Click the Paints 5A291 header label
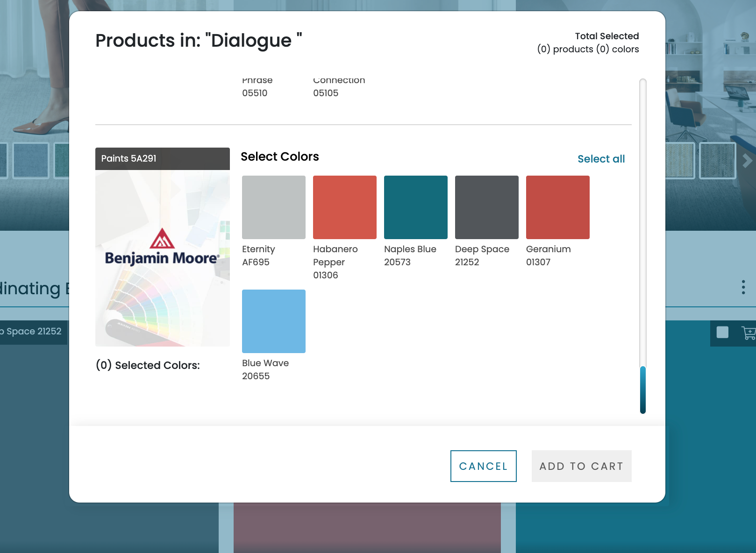This screenshot has width=756, height=553. (129, 158)
